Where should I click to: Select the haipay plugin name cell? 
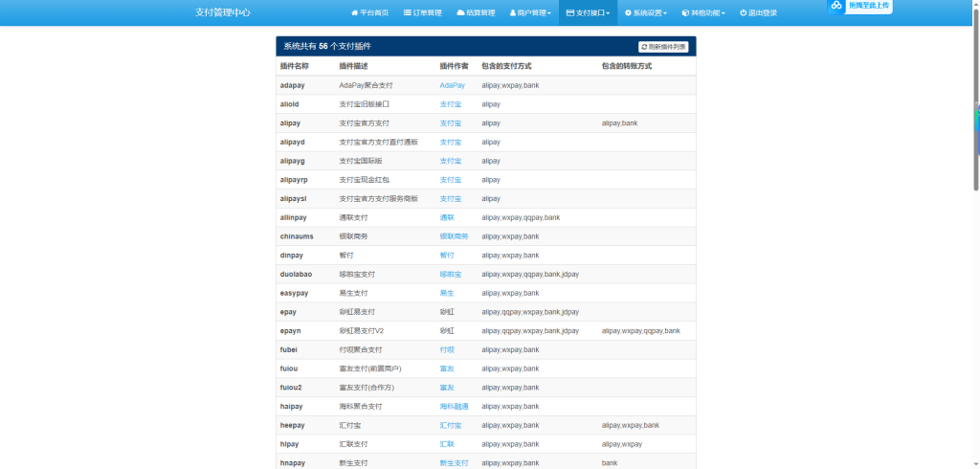coord(291,407)
